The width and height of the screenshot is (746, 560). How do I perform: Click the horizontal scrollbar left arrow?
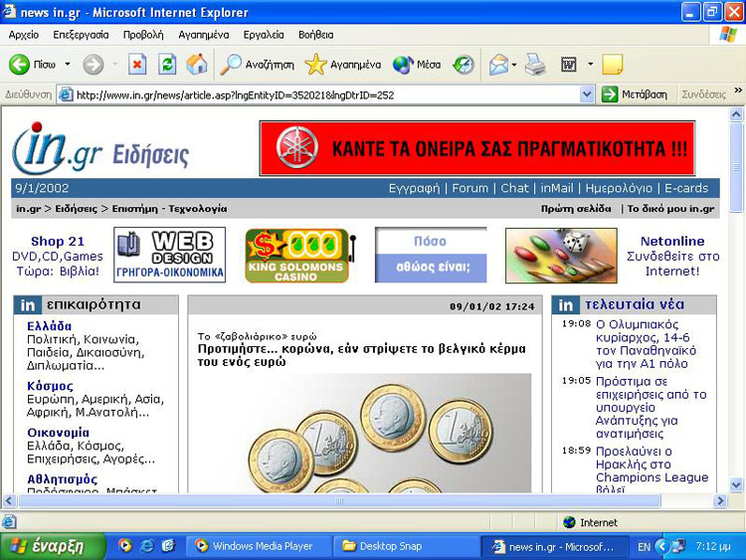coord(9,500)
